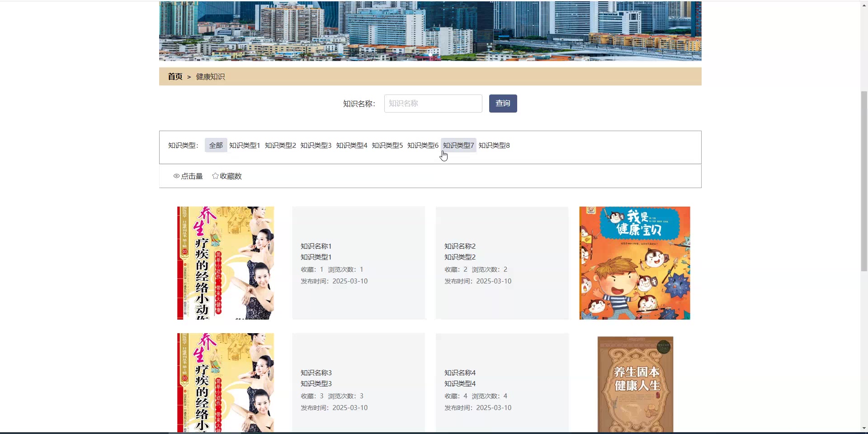This screenshot has height=434, width=868.
Task: Click 知识类型2 label in the 知识名称2 card
Action: [460, 257]
